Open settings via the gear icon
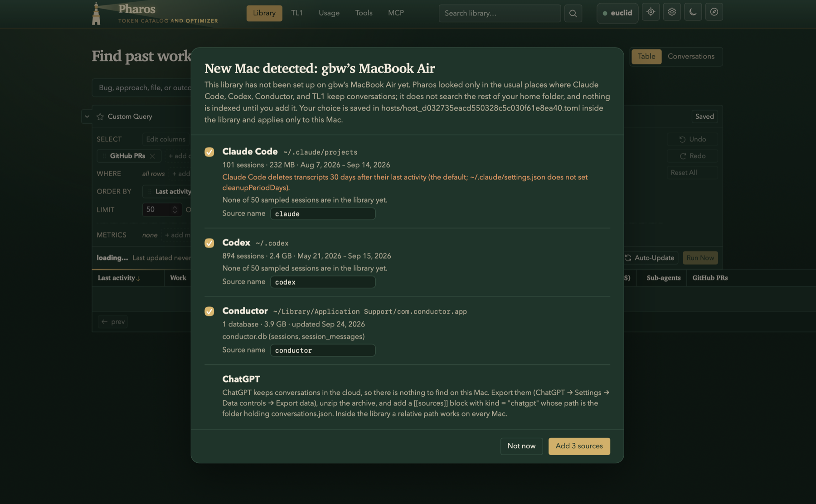This screenshot has width=816, height=504. [x=672, y=12]
